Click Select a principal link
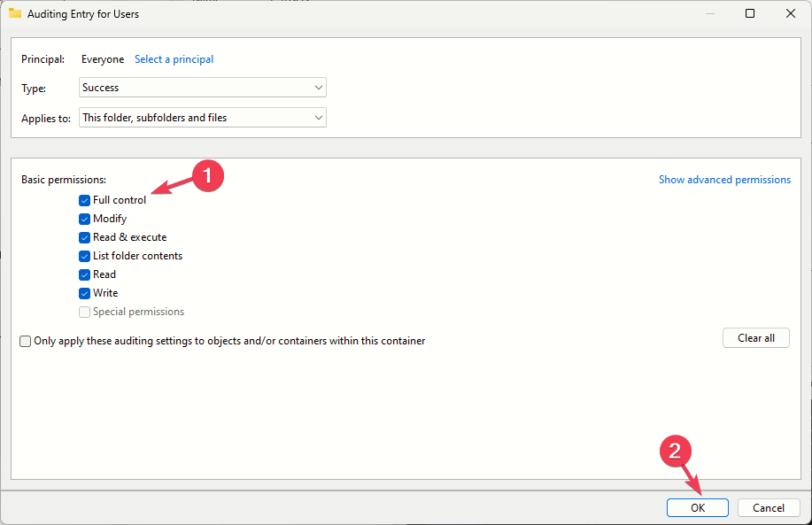 pyautogui.click(x=174, y=59)
